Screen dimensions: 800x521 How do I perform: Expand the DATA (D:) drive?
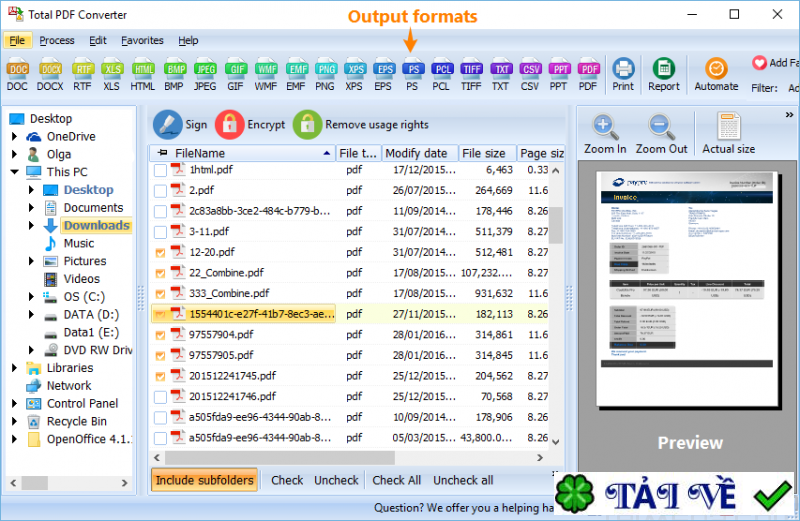click(x=31, y=314)
